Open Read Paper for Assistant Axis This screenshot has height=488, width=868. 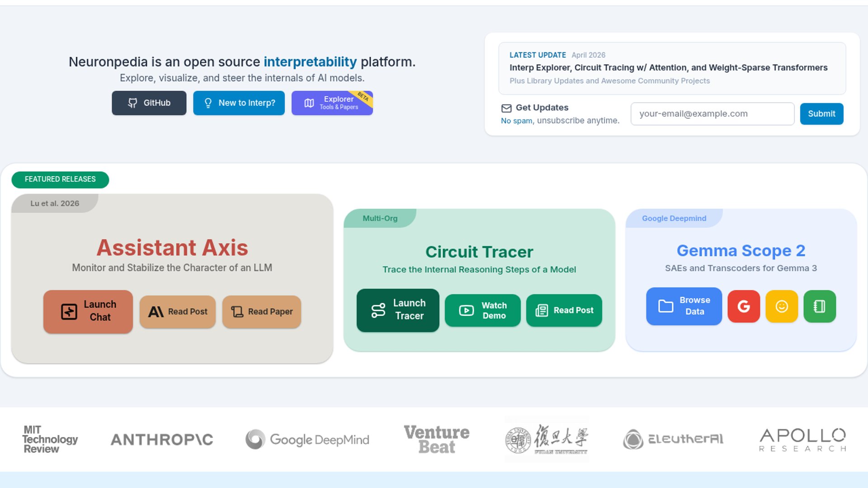262,312
